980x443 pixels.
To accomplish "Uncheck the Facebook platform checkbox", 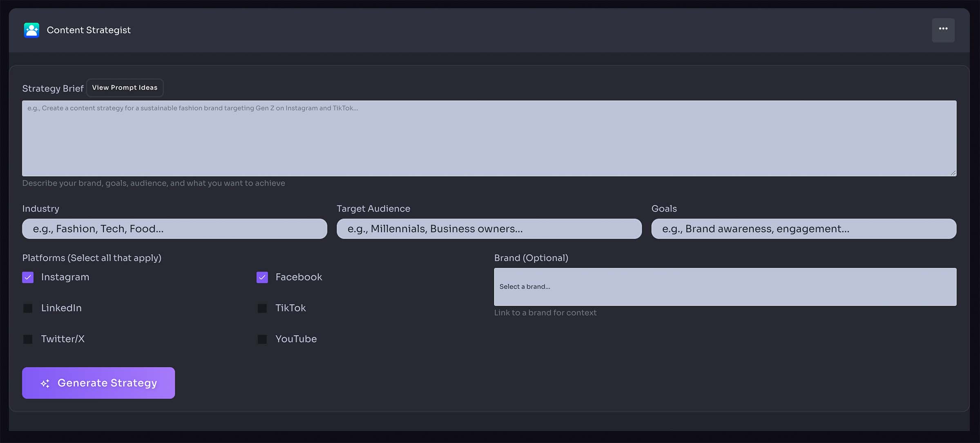I will click(x=262, y=277).
